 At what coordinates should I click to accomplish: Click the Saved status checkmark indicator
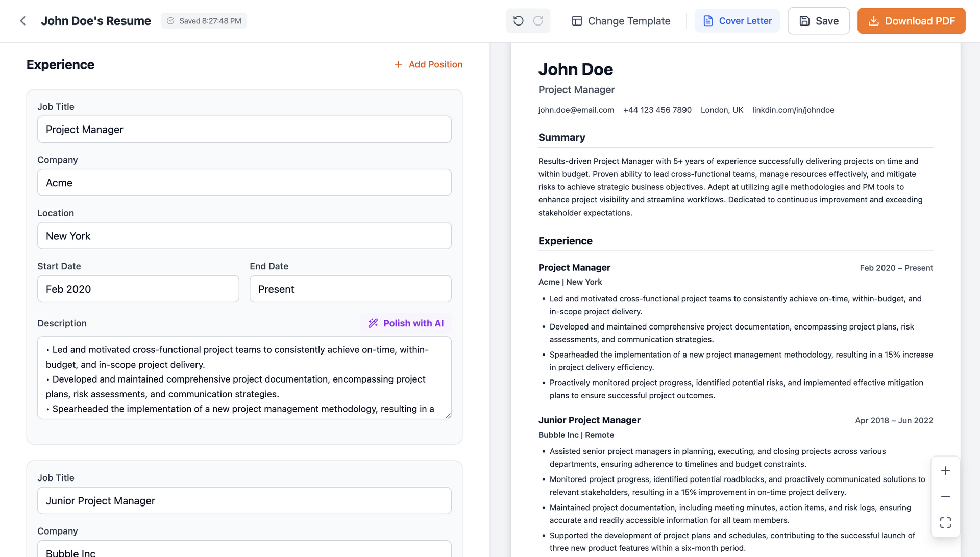(170, 20)
